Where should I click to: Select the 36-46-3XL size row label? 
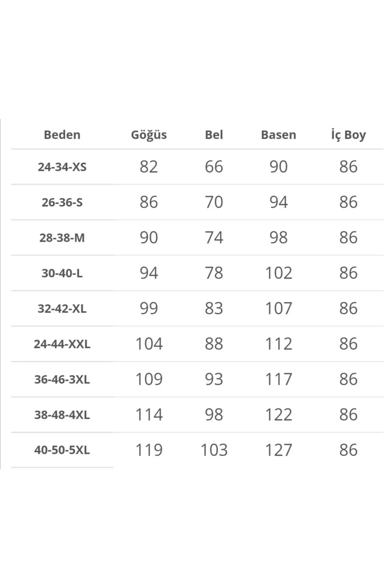click(62, 379)
